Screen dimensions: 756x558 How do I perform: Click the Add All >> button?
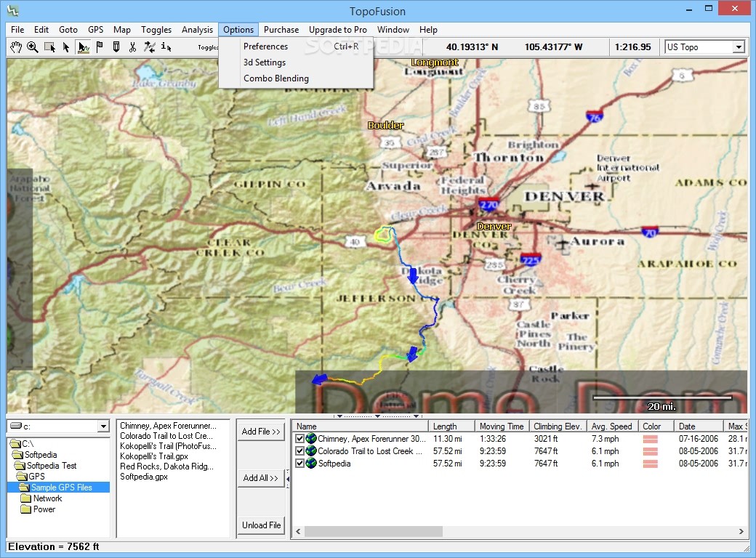tap(261, 477)
